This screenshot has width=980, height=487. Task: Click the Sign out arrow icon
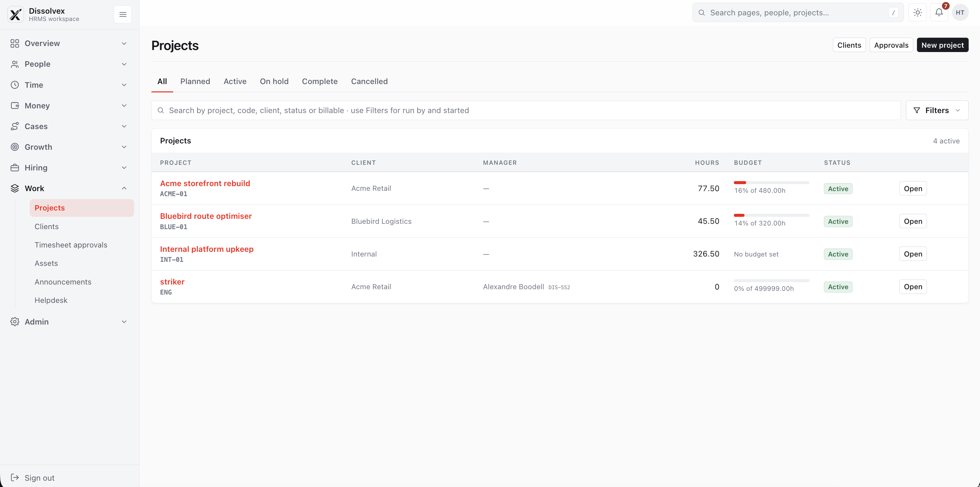tap(15, 477)
